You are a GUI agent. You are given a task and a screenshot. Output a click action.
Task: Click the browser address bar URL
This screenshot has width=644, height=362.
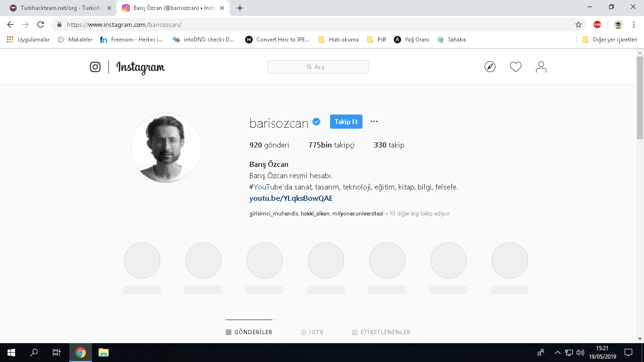[x=124, y=25]
